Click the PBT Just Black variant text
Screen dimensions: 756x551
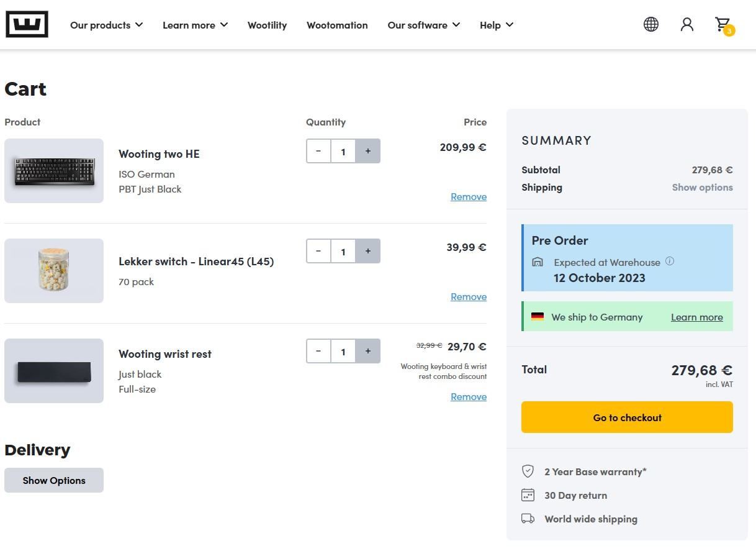click(x=150, y=189)
